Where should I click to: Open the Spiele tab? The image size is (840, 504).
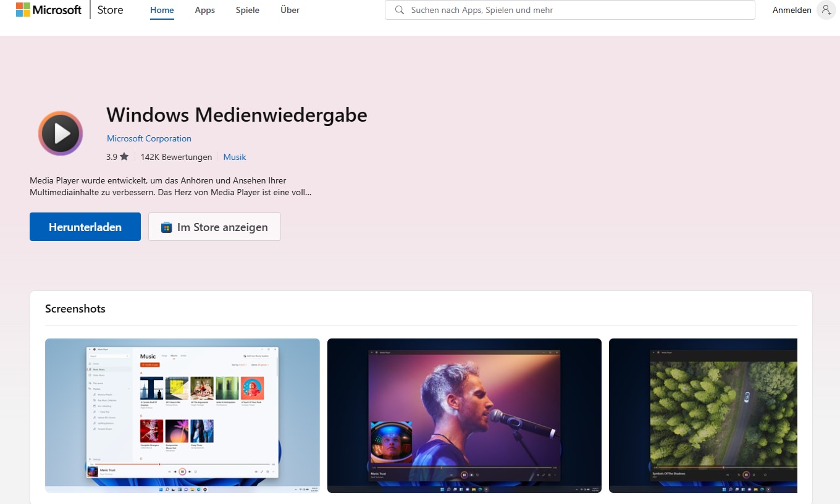[248, 10]
